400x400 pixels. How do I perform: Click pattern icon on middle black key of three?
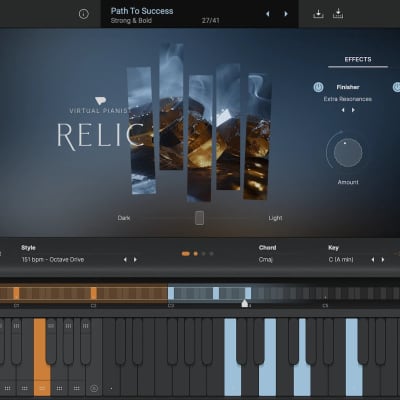pos(68,326)
